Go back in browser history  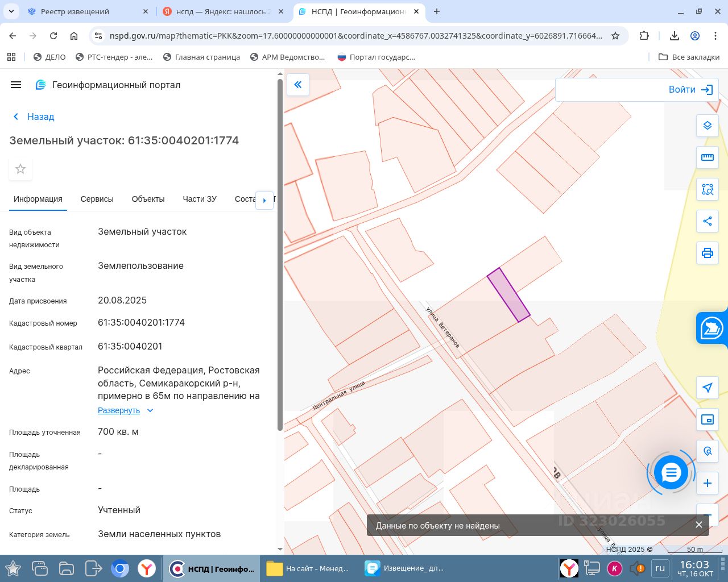coord(13,36)
